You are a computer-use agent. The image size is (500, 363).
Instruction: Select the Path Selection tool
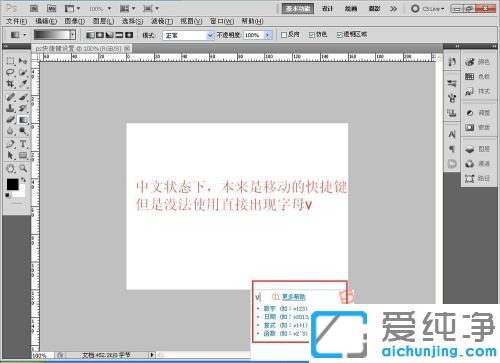pos(10,155)
